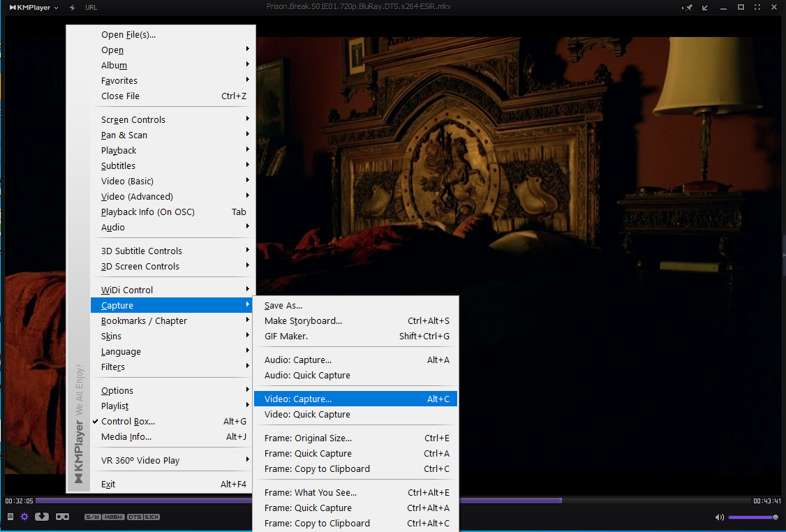
Task: Click the DTS audio badge
Action: click(x=135, y=517)
